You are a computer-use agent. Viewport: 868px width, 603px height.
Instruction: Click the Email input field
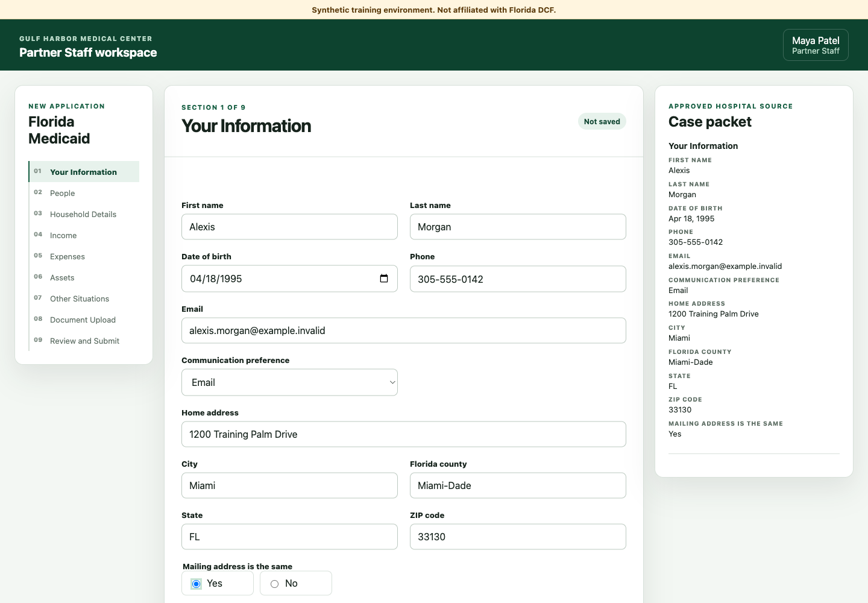tap(404, 330)
